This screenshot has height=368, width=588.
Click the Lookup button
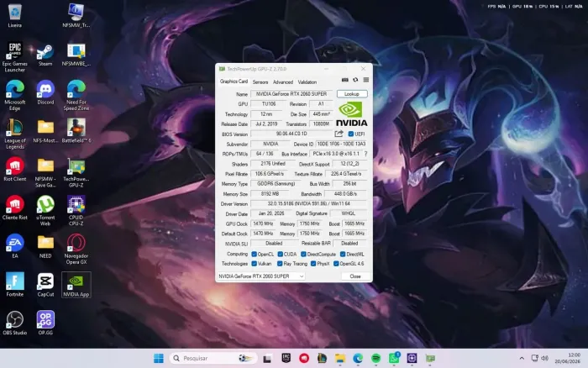pyautogui.click(x=352, y=94)
